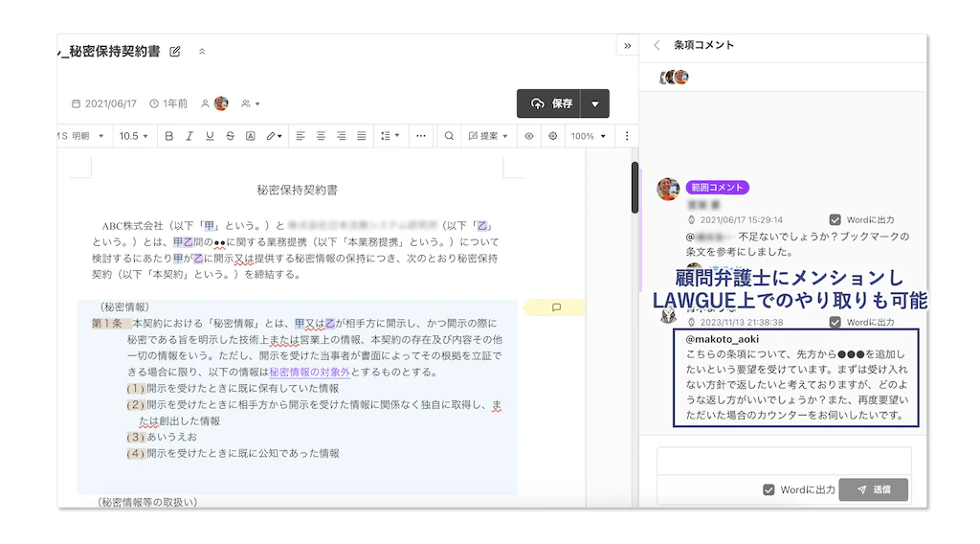Click the strikethrough icon
980x544 pixels.
[230, 136]
